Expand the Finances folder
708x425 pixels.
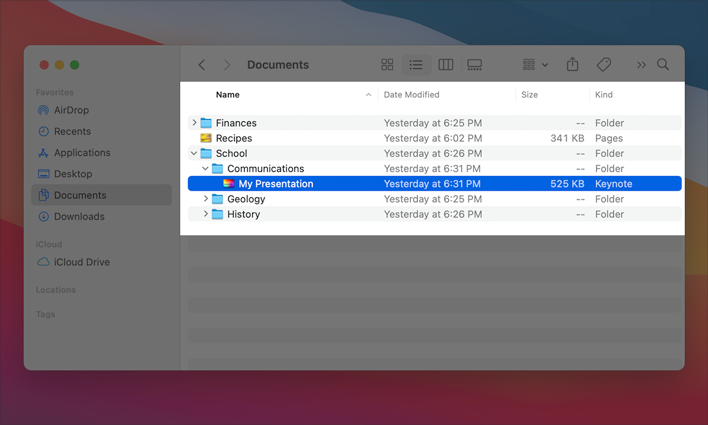[194, 123]
